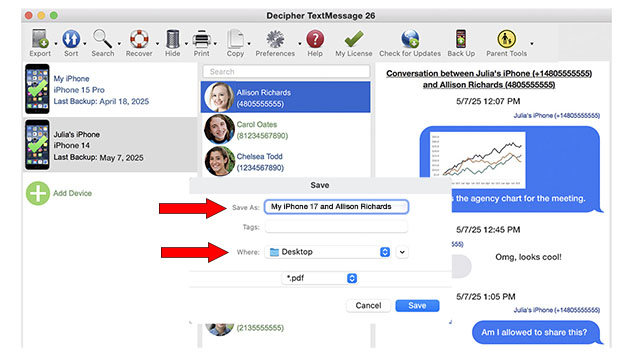
Task: Click 'Last Backup: April 18, 2025' text
Action: 101,101
